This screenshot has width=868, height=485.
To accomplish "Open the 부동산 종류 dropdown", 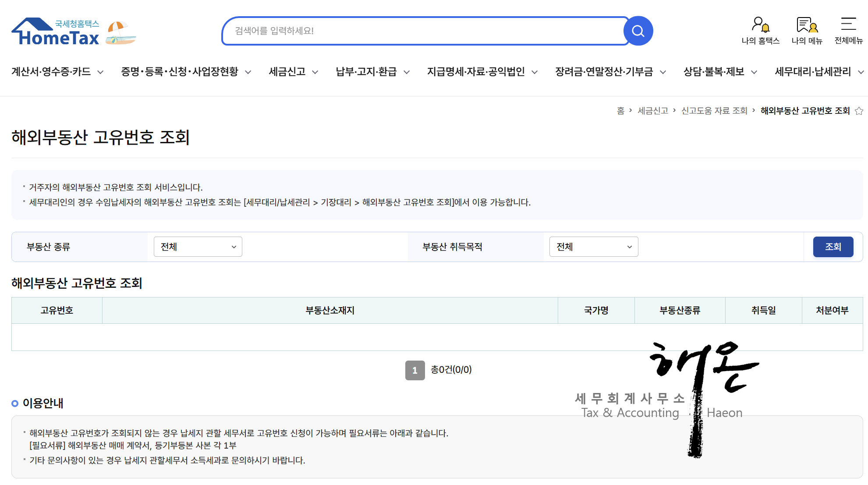I will coord(198,247).
